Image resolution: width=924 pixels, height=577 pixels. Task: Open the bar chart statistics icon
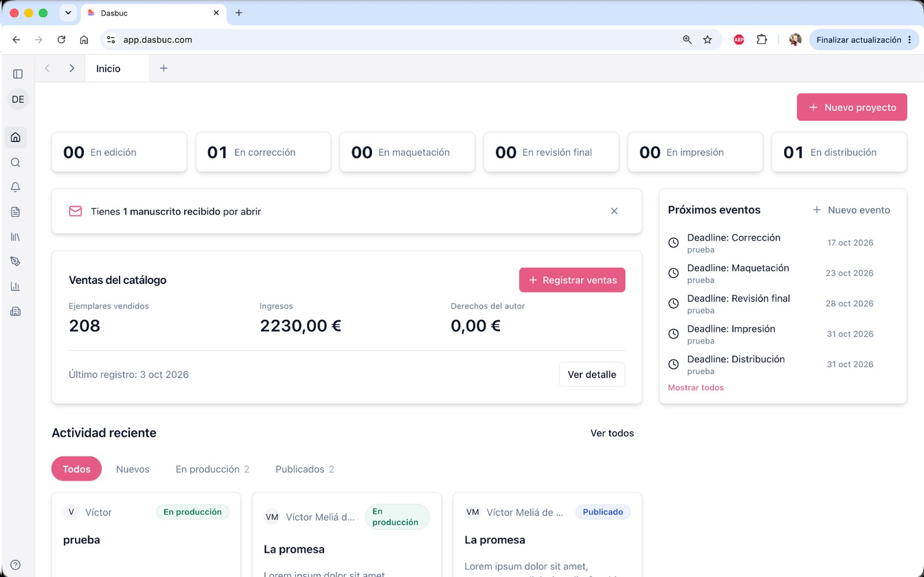tap(16, 286)
